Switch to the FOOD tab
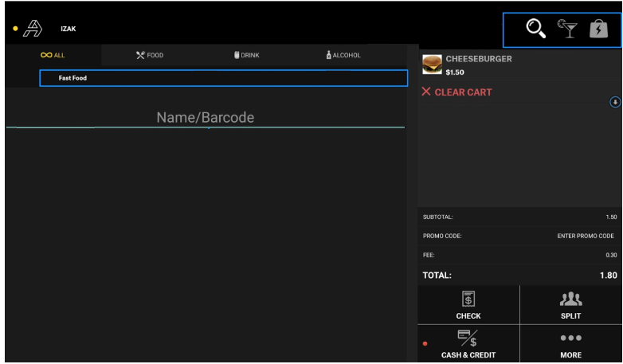 [150, 55]
